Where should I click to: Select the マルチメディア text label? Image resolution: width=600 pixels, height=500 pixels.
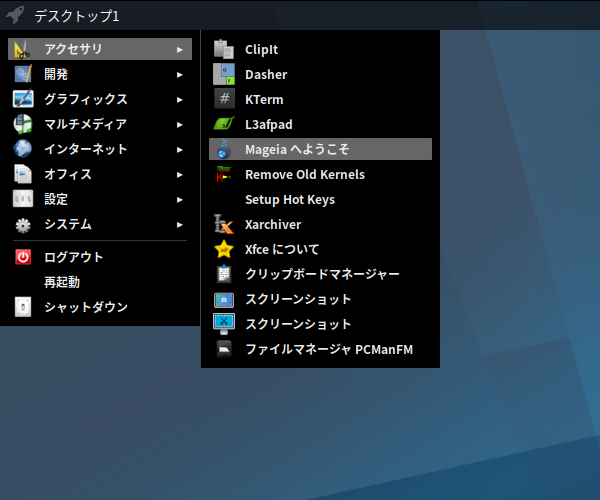[85, 124]
